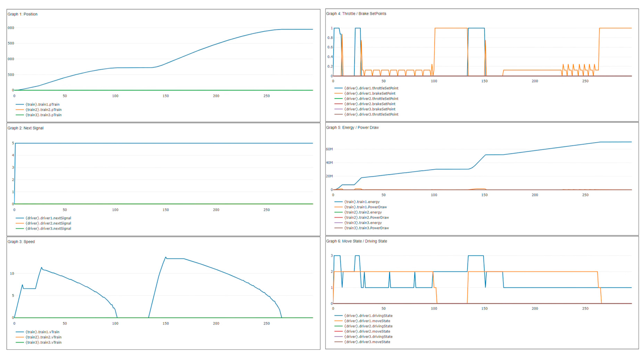Click the 'Graph 3: Speed' title
Viewport: 644px width, 356px height.
(21, 242)
